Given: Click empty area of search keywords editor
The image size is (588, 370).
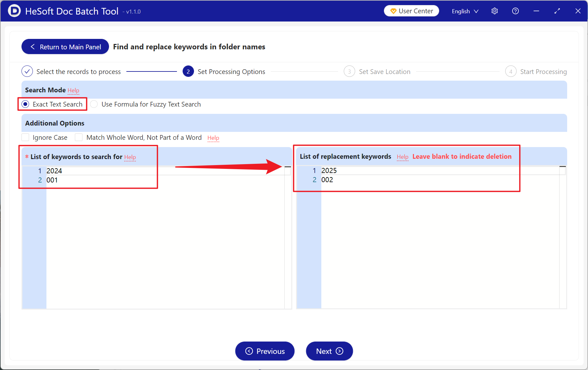Looking at the screenshot, I should [x=165, y=247].
